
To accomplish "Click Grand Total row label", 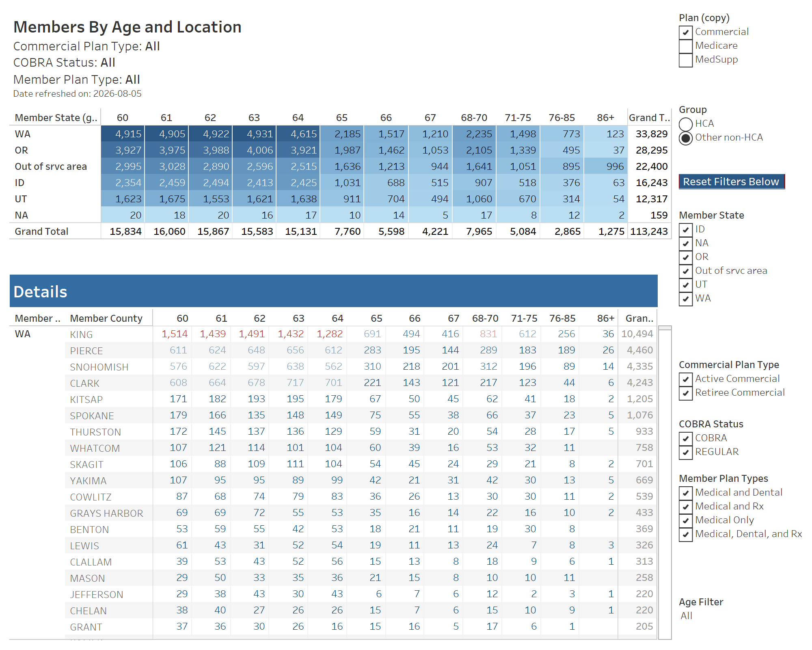I will click(x=41, y=232).
